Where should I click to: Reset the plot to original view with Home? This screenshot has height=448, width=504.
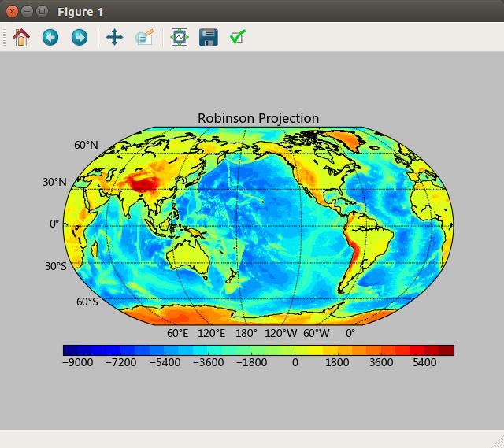21,37
